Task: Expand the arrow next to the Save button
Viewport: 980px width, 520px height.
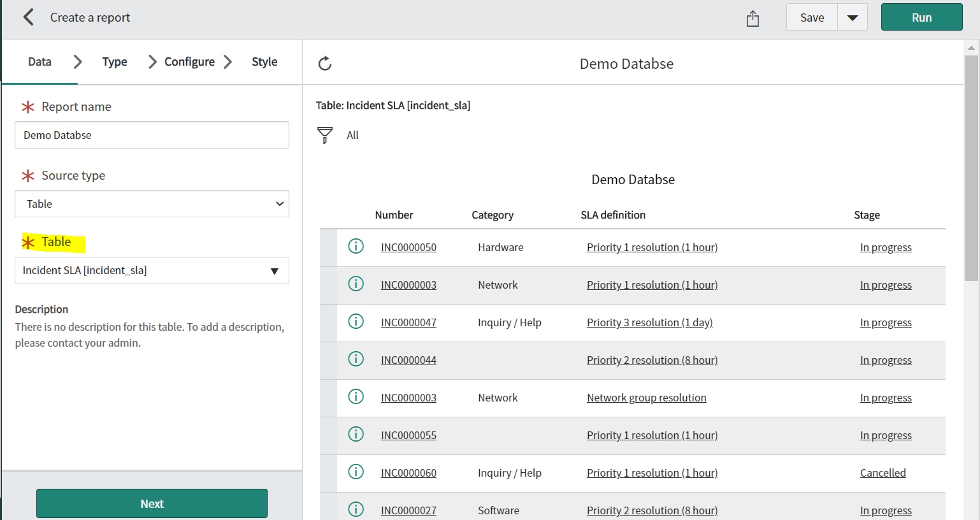Action: (852, 17)
